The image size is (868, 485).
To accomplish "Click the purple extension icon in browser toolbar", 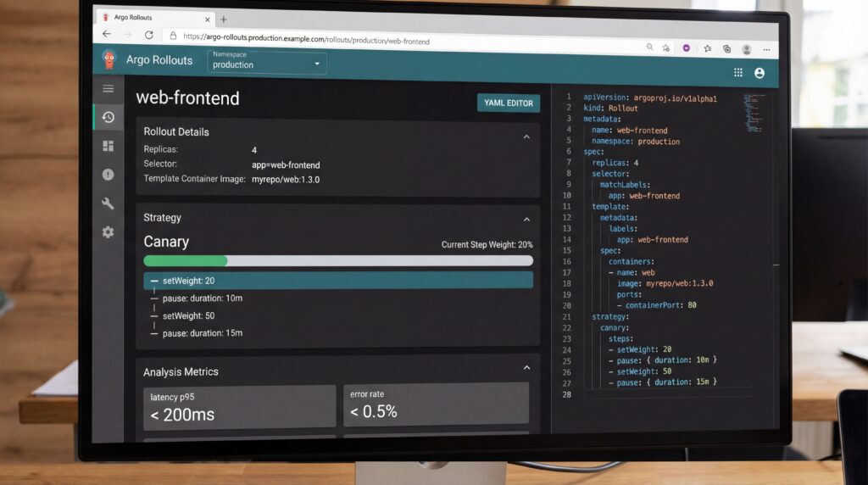I will tap(687, 48).
